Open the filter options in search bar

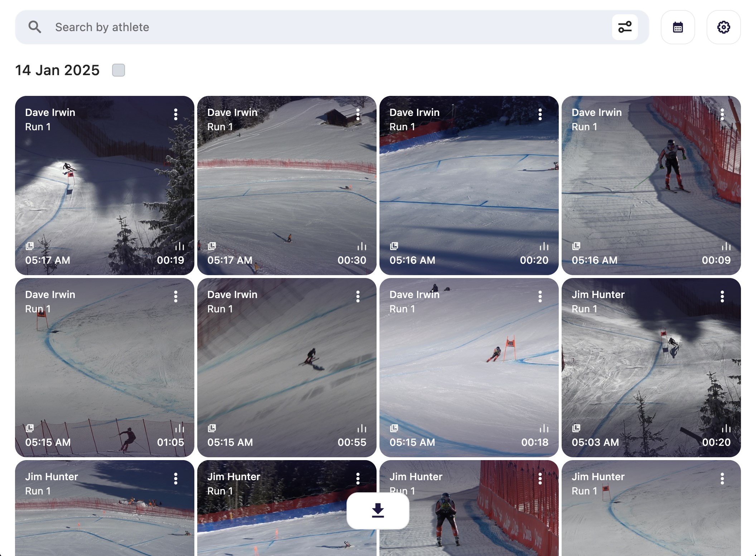click(625, 27)
